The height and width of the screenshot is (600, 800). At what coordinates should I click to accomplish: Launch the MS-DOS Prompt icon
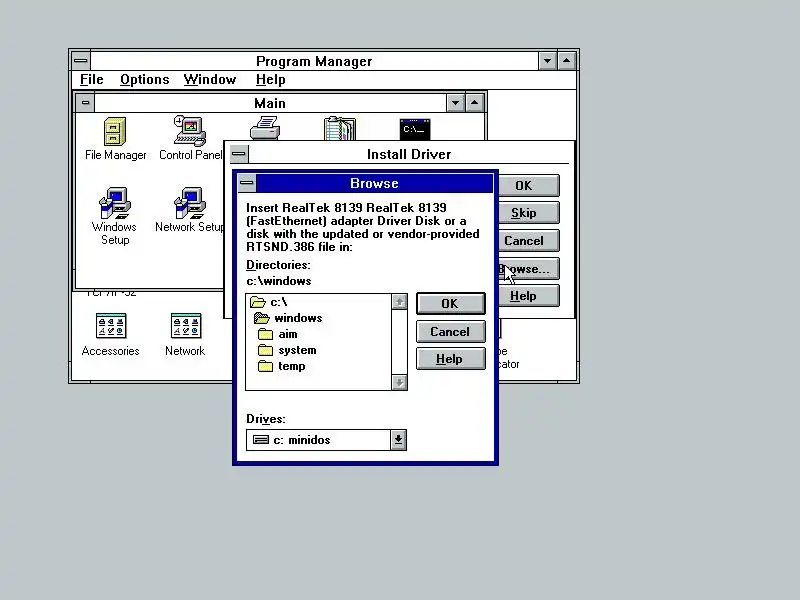(x=415, y=129)
